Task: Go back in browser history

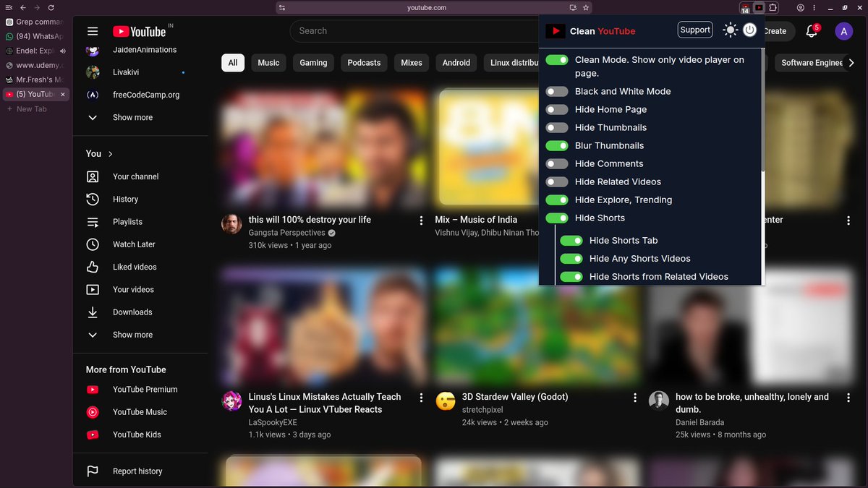Action: pos(22,7)
